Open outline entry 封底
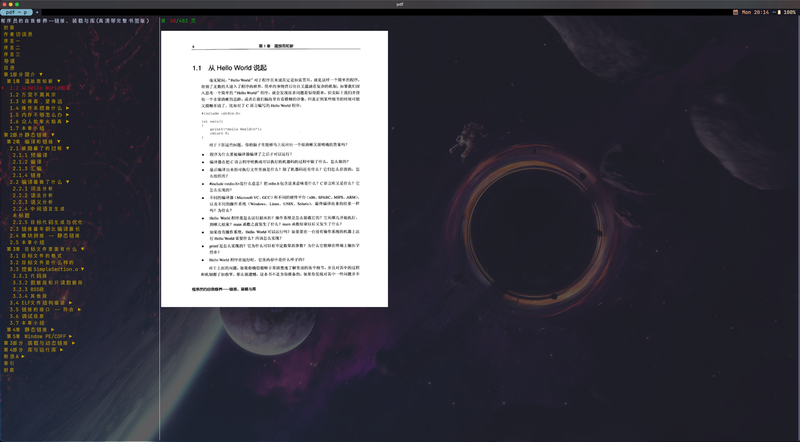This screenshot has height=442, width=800. click(9, 370)
